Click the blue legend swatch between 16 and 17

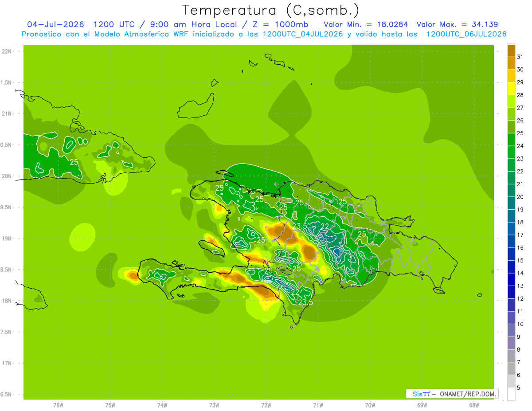coord(511,241)
